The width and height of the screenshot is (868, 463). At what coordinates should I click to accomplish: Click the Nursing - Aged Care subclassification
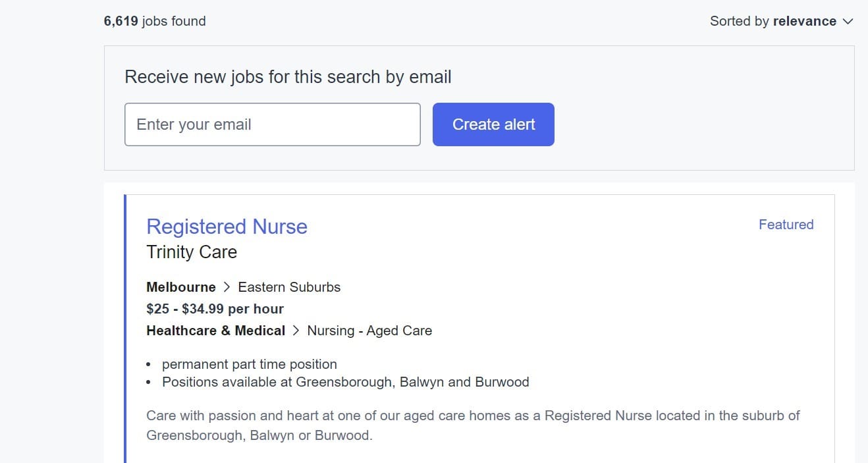pyautogui.click(x=369, y=330)
